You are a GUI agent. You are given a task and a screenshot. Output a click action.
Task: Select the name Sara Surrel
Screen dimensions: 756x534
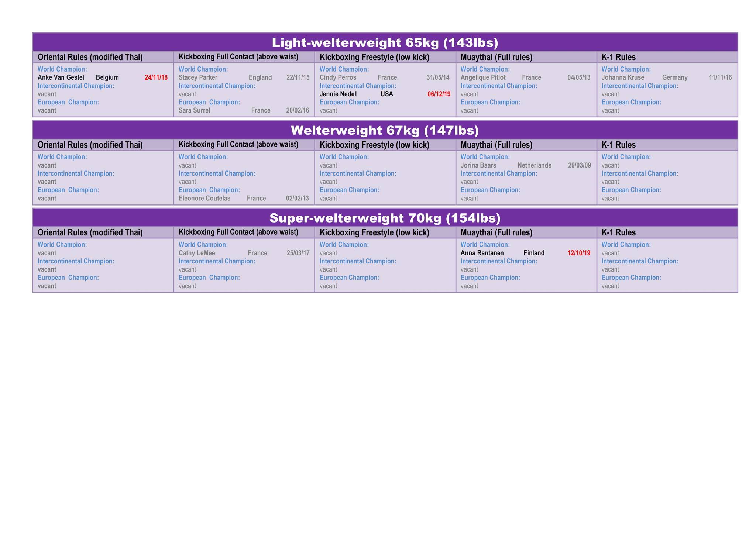coord(194,110)
